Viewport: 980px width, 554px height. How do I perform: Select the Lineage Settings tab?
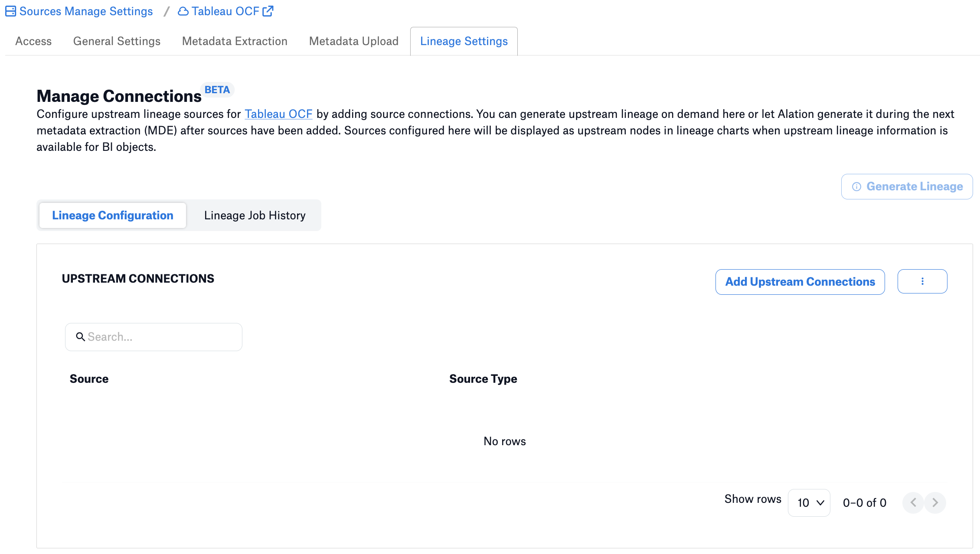[464, 41]
